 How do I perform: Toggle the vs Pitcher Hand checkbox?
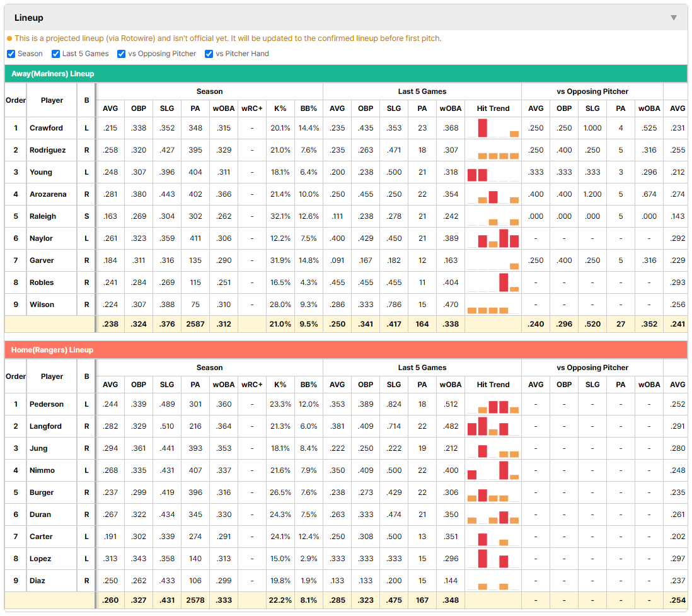click(x=209, y=54)
